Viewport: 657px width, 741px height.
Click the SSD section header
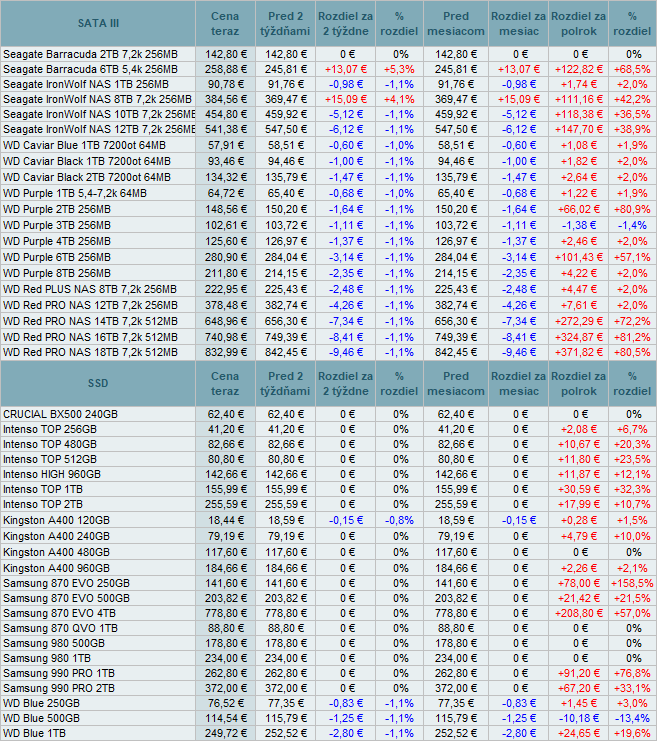[98, 383]
